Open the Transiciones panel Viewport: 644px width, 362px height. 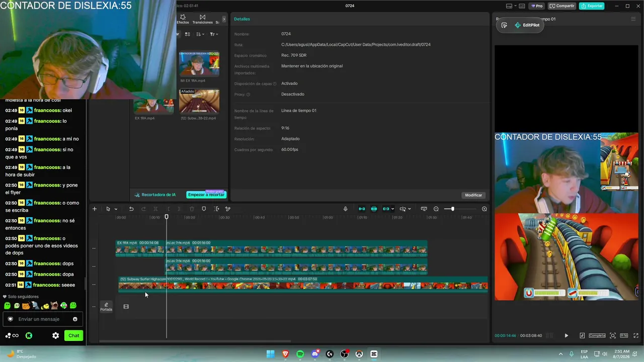[x=202, y=19]
